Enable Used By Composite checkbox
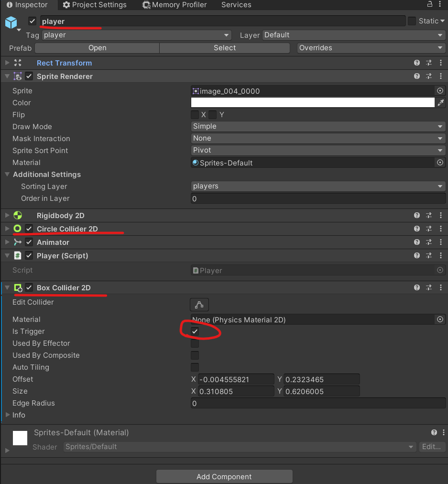Image resolution: width=448 pixels, height=484 pixels. pyautogui.click(x=195, y=355)
